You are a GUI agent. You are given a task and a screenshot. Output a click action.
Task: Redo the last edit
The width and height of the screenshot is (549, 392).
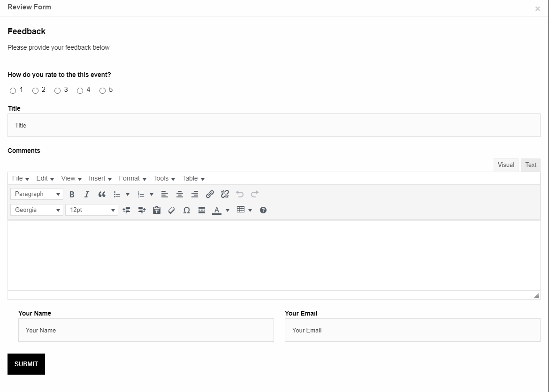(255, 194)
